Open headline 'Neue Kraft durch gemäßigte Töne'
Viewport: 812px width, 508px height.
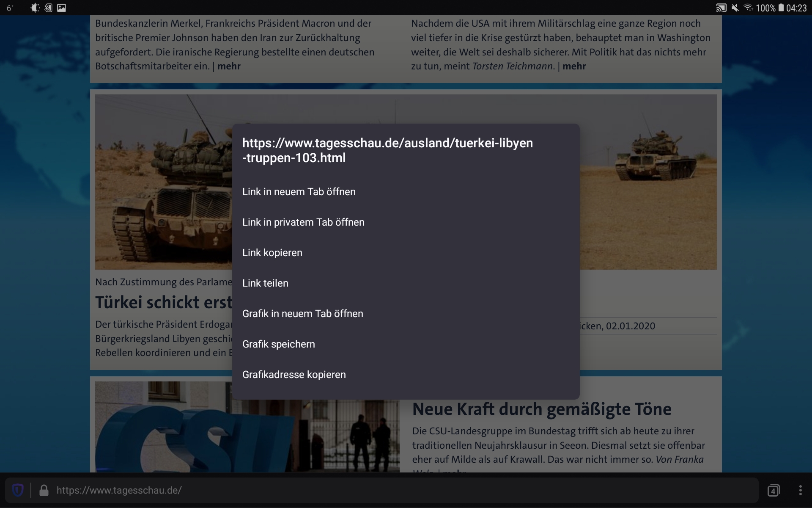[541, 409]
